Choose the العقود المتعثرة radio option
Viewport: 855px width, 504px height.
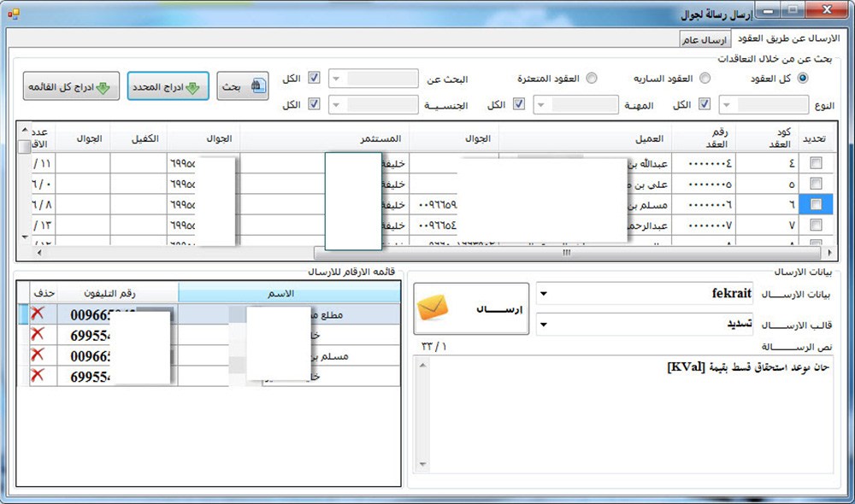pyautogui.click(x=591, y=79)
